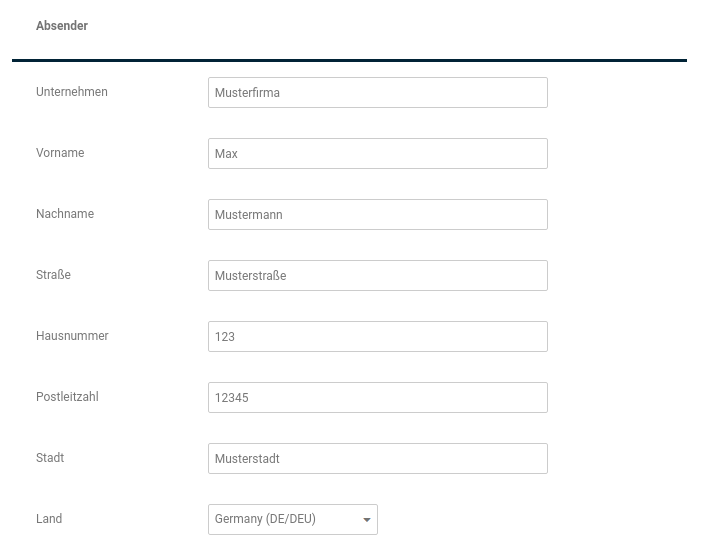Focus the Vorname text box
The image size is (701, 560).
[377, 153]
